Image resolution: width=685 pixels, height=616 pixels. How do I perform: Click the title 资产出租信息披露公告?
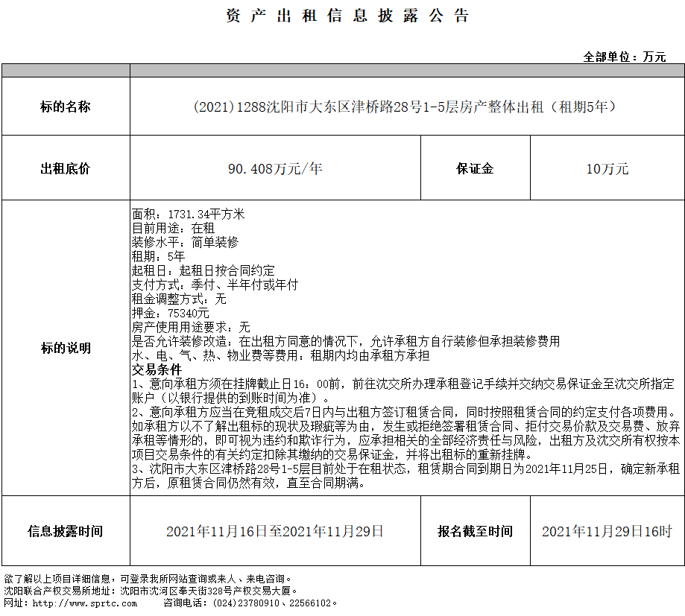[347, 16]
